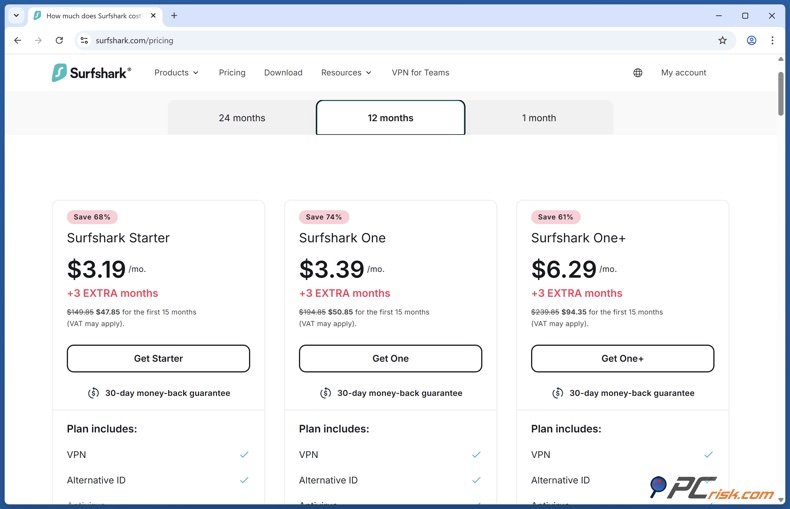Open a new browser tab
This screenshot has height=509, width=790.
point(174,16)
